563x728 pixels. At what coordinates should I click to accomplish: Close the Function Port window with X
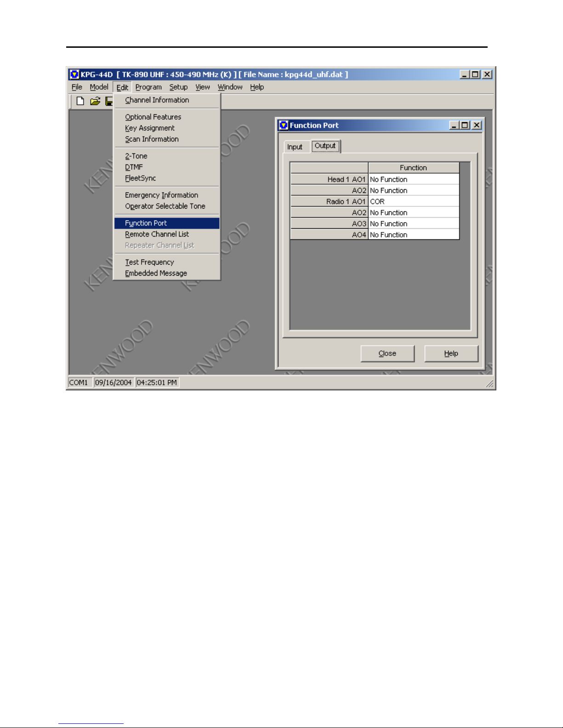(477, 125)
